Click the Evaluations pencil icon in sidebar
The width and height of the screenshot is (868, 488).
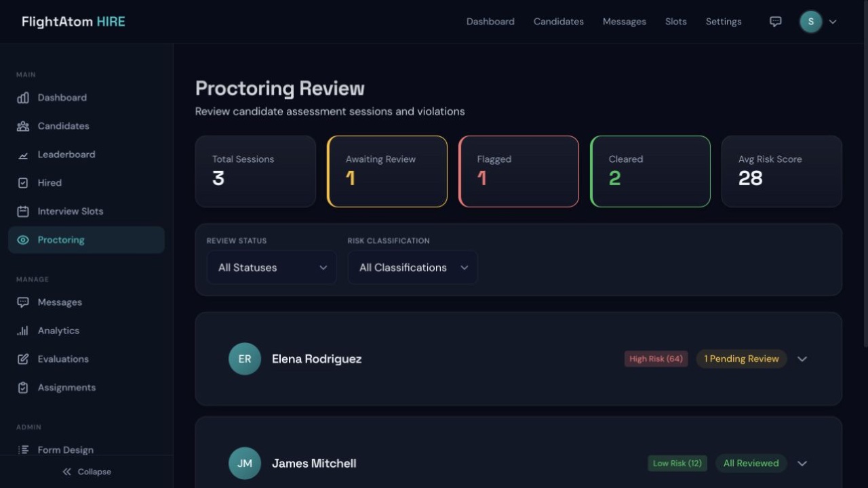point(23,359)
